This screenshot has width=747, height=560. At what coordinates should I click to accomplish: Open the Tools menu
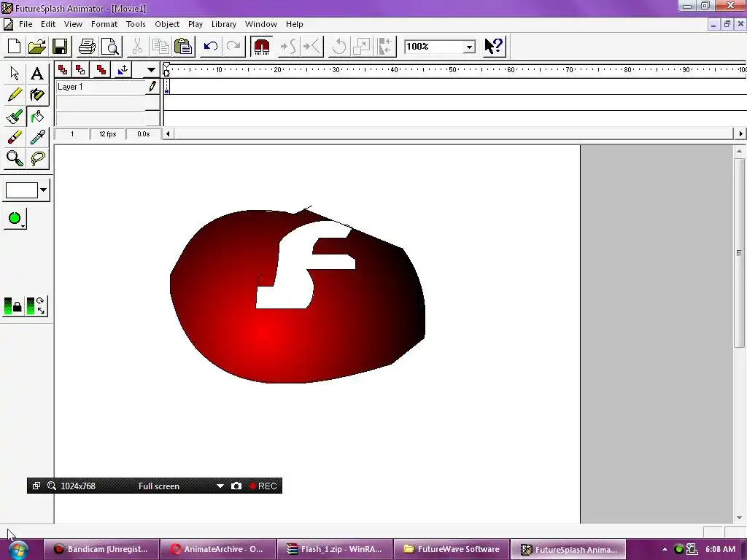click(136, 24)
